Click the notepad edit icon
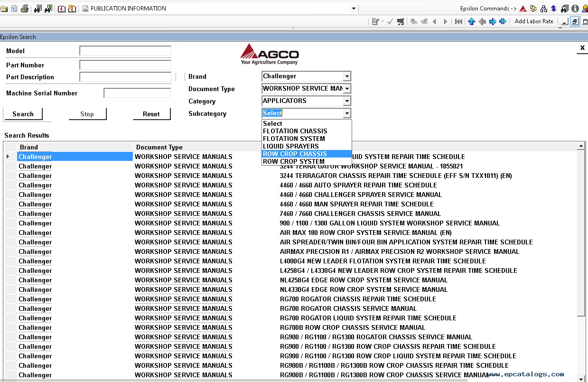This screenshot has height=382, width=588. click(x=375, y=21)
